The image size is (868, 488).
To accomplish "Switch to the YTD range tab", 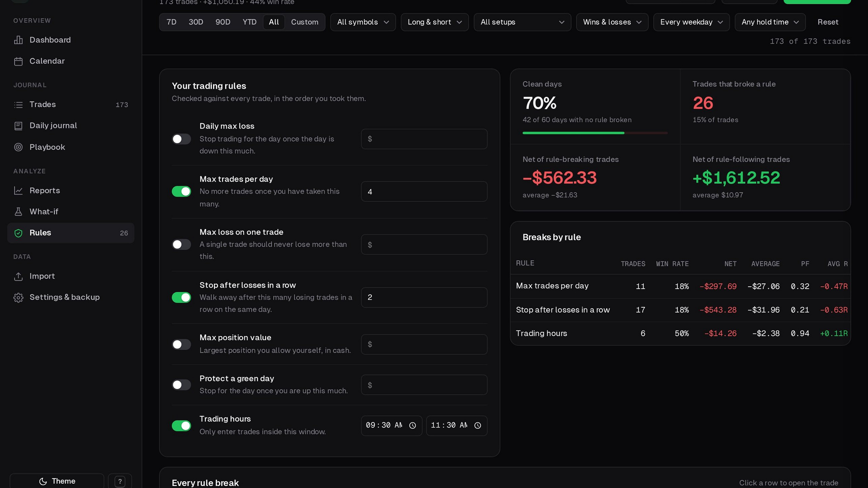I will pos(249,22).
